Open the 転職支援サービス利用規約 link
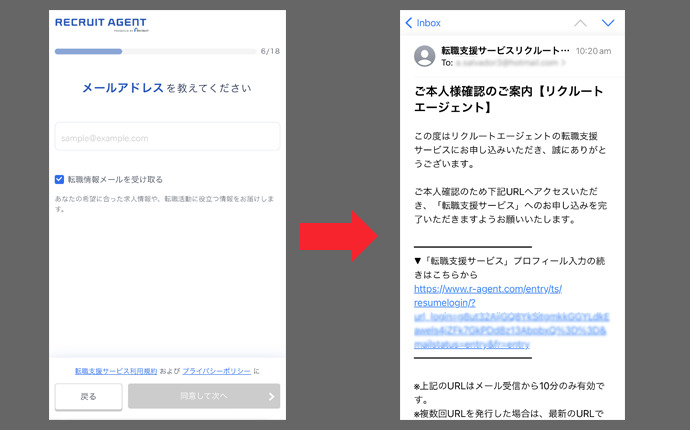 116,371
